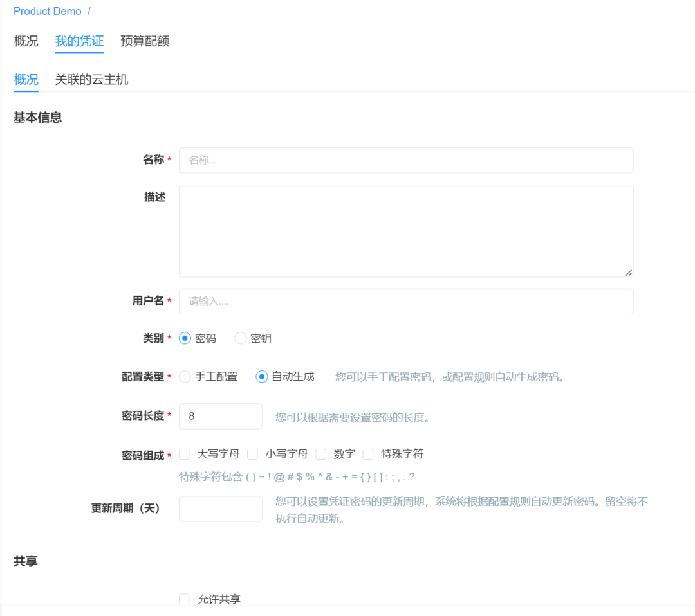The width and height of the screenshot is (695, 616).
Task: Choose 手工配置 as configuration type
Action: pos(185,377)
